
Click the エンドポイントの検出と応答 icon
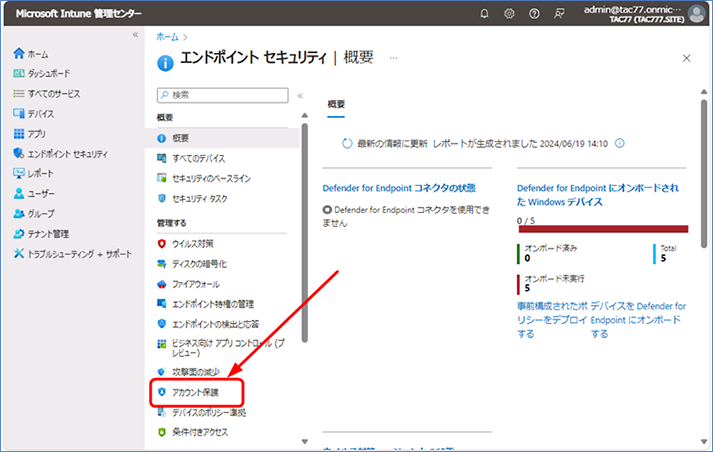point(161,323)
